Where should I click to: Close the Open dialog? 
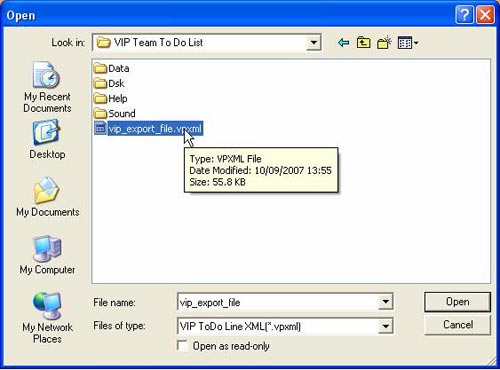pos(485,15)
